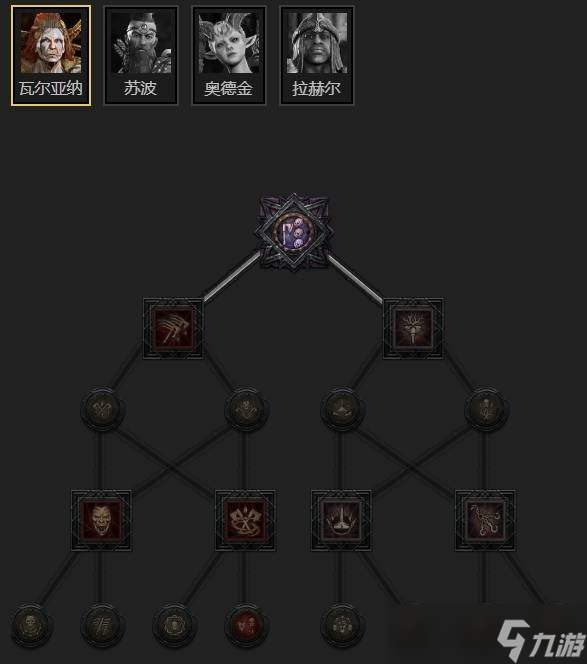Click the three-skulls core skill node
The width and height of the screenshot is (587, 664).
(x=294, y=233)
